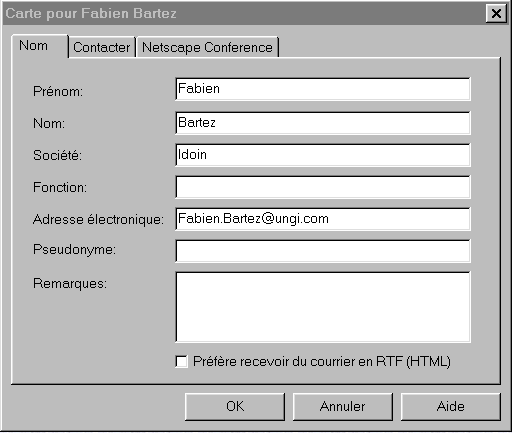This screenshot has height=433, width=512.
Task: Enable Préfère recevoir du courrier en RTF checkbox
Action: (181, 362)
